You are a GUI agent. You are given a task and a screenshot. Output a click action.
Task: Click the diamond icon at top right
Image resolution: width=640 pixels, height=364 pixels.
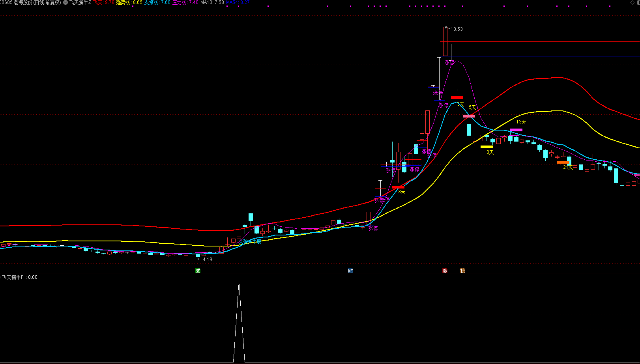coord(632,2)
